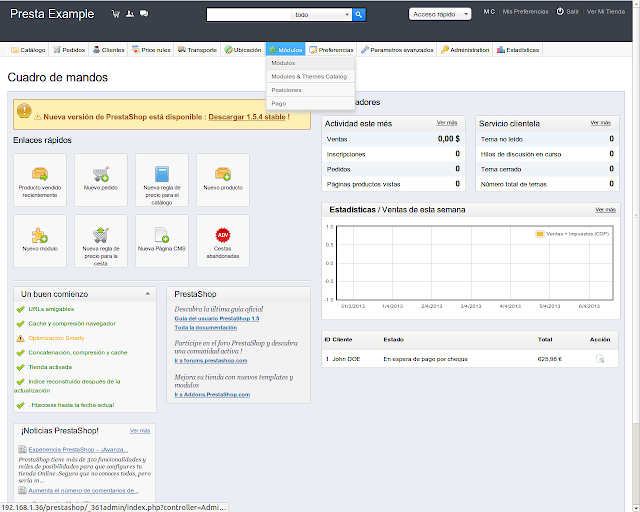The image size is (640, 512).
Task: Click the warning icon next to Optimización Smarty
Action: [x=20, y=338]
